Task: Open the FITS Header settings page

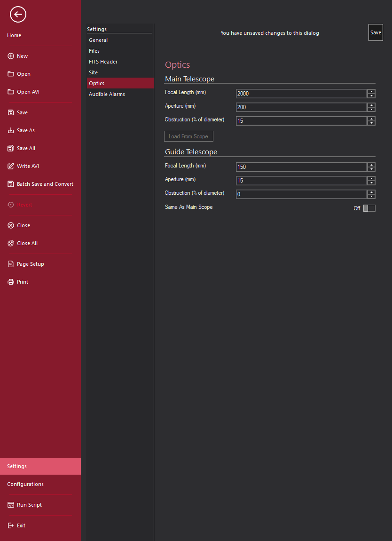Action: (x=103, y=62)
